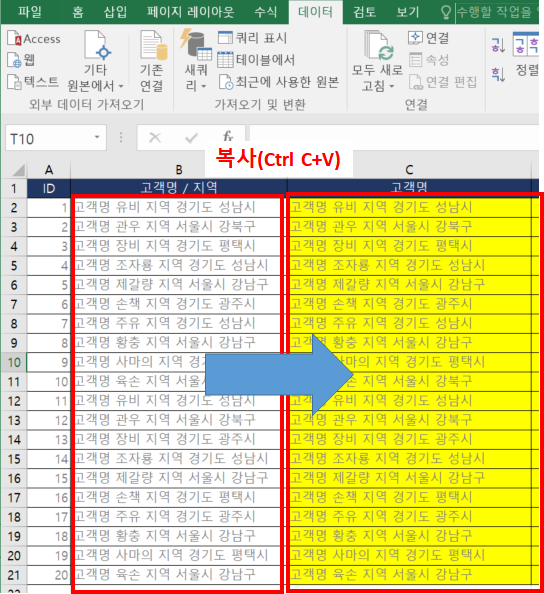Select row 2 header

coord(14,208)
